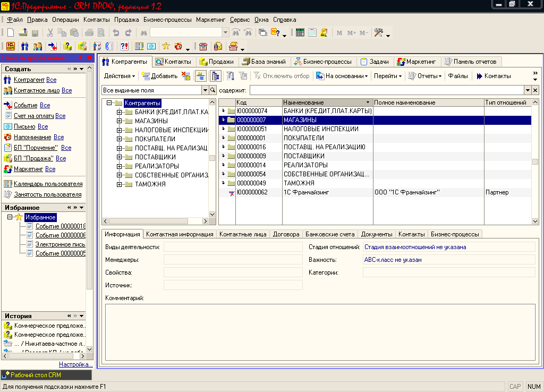The width and height of the screenshot is (544, 392).
Task: Click the calculator icon in the top toolbar
Action: coord(300,32)
